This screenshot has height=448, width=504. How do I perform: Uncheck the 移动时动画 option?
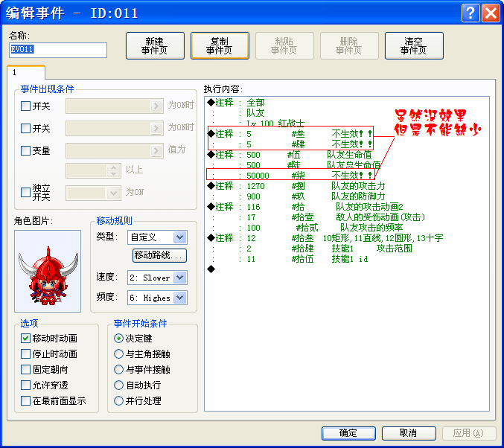(x=25, y=339)
